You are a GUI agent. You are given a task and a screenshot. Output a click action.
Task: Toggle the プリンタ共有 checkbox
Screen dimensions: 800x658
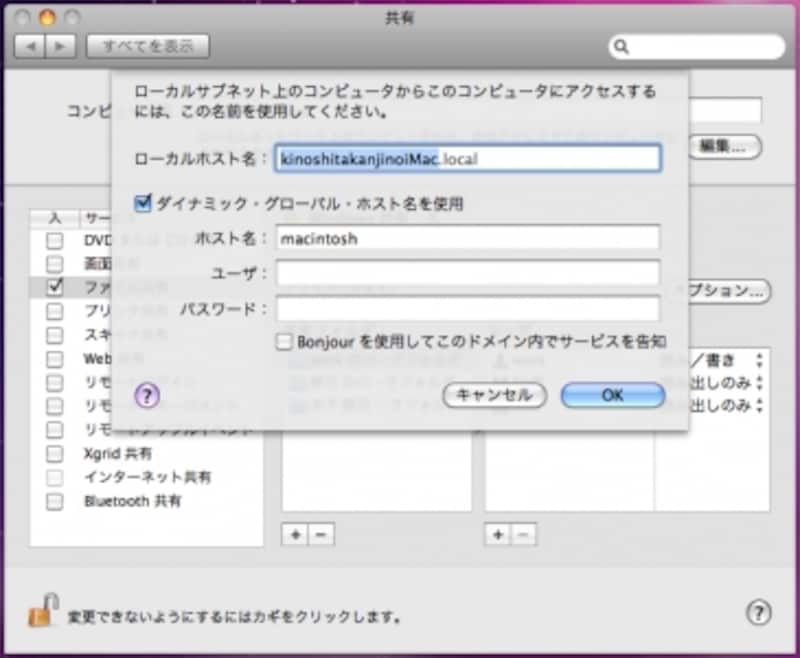point(55,311)
